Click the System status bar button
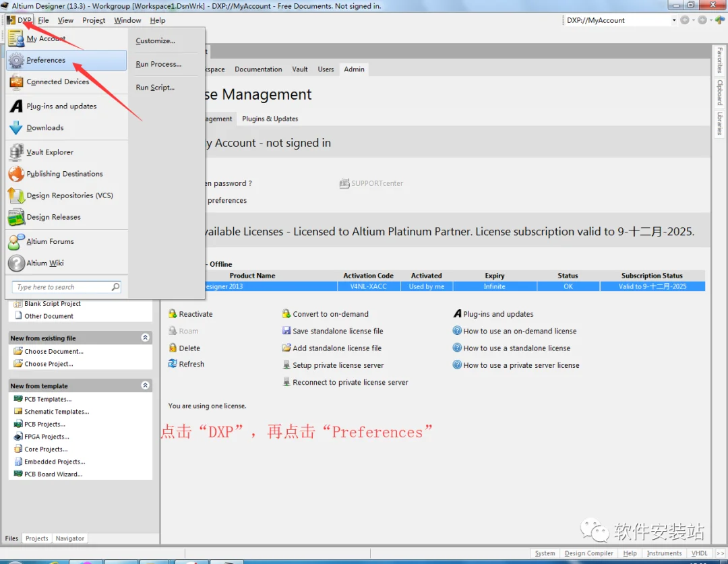This screenshot has height=564, width=728. 545,553
